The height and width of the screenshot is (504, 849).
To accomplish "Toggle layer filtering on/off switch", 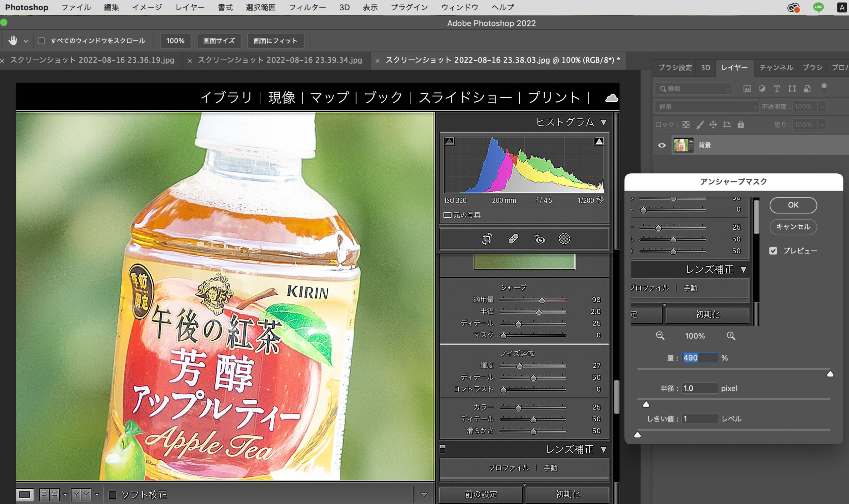I will 823,88.
